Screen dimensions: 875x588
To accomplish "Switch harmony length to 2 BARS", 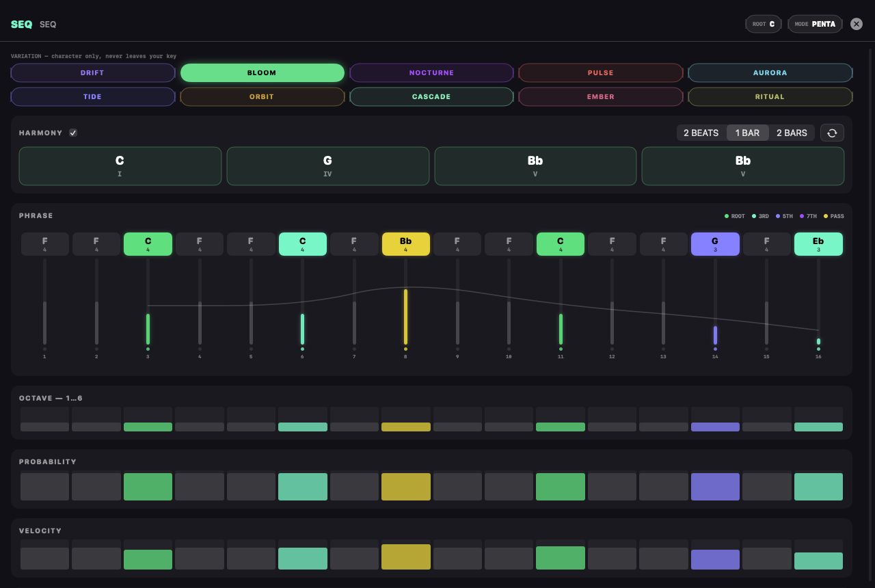I will pos(792,133).
